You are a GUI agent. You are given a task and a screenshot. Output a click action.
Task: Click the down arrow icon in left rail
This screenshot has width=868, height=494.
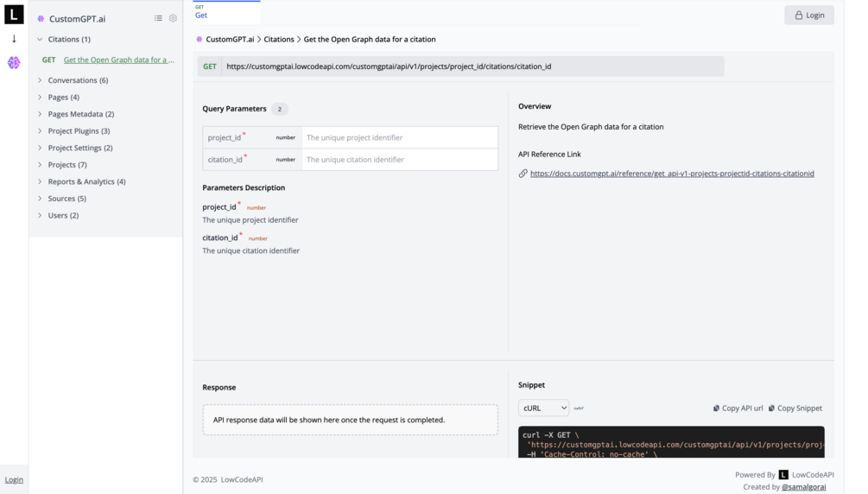(x=14, y=39)
